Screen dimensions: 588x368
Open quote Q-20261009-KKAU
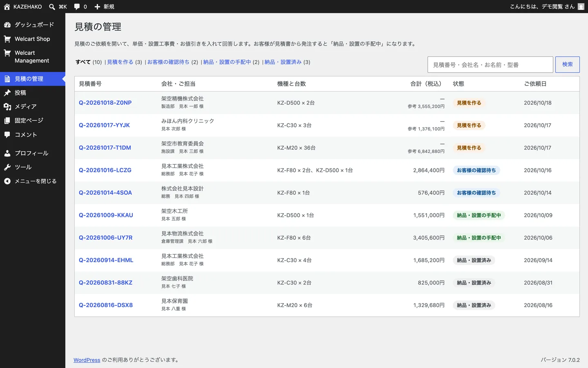106,215
